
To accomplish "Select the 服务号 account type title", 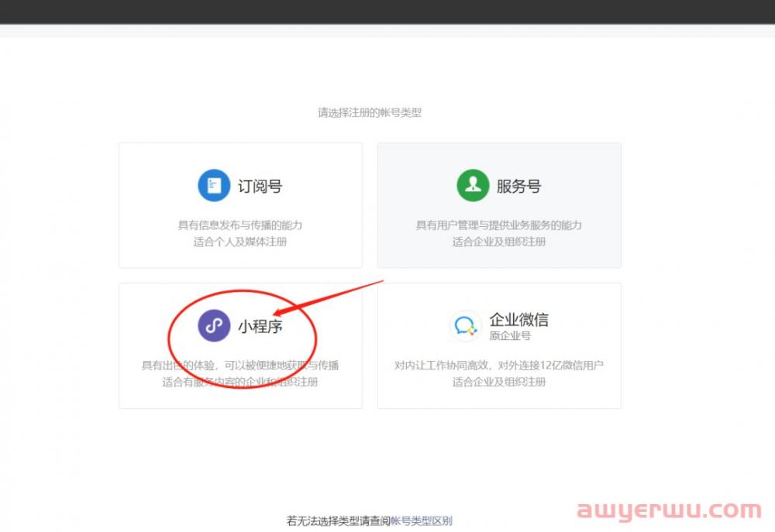I will pyautogui.click(x=518, y=186).
